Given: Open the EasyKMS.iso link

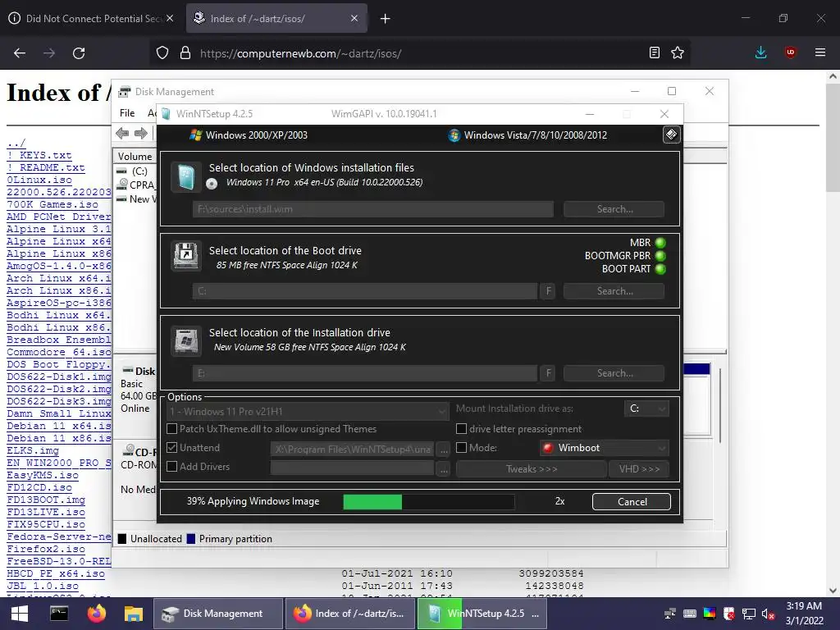Looking at the screenshot, I should click(x=43, y=475).
